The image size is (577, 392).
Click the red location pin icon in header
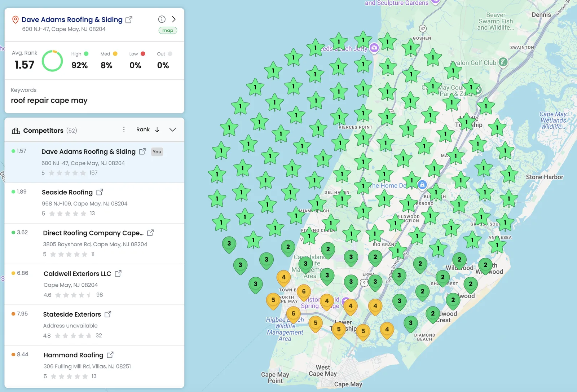pyautogui.click(x=15, y=19)
